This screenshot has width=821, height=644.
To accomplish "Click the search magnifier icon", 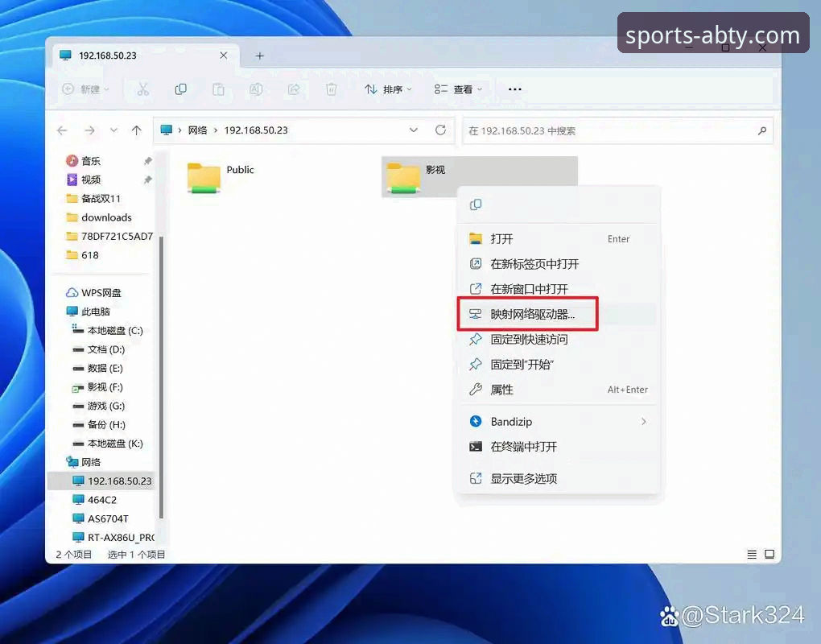I will pyautogui.click(x=761, y=130).
